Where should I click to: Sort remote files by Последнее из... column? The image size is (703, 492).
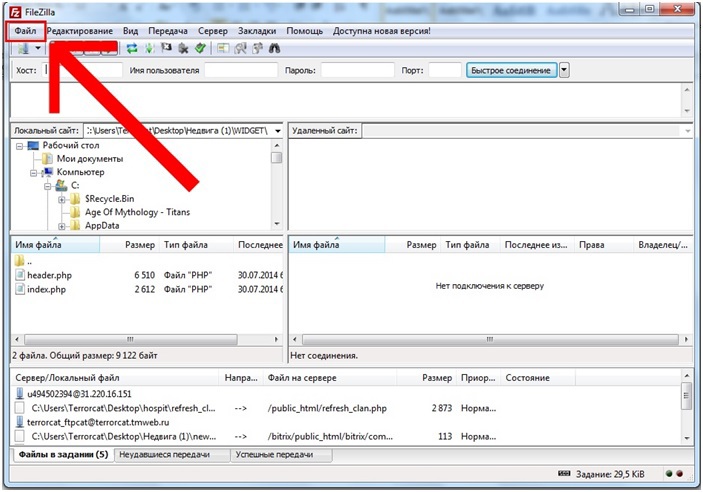(x=537, y=245)
